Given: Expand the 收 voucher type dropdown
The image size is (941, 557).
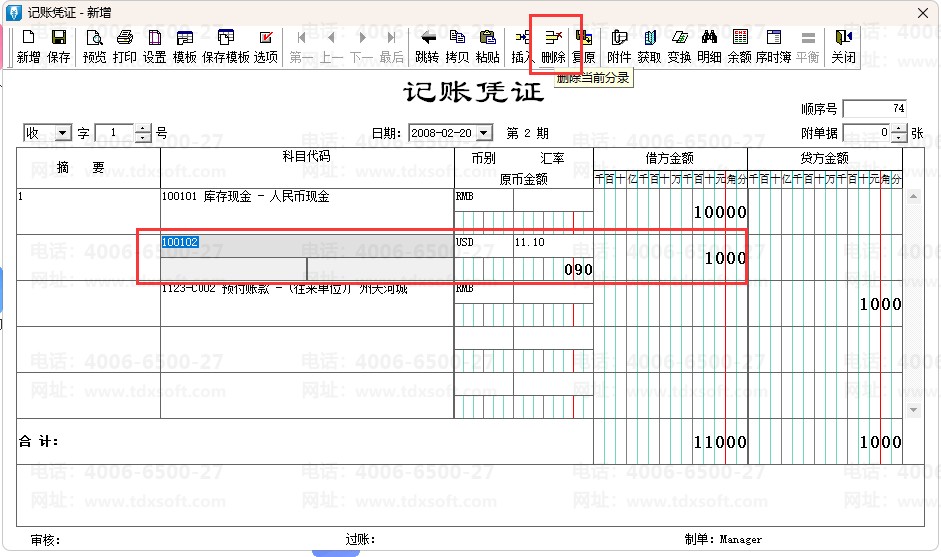Looking at the screenshot, I should pos(63,133).
